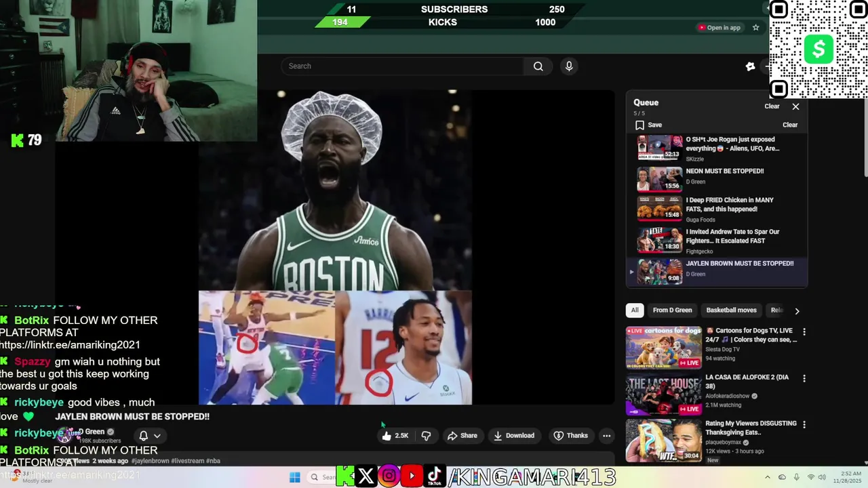Show hidden system tray icons chevron
Screen dimensions: 868x488
pos(767,477)
